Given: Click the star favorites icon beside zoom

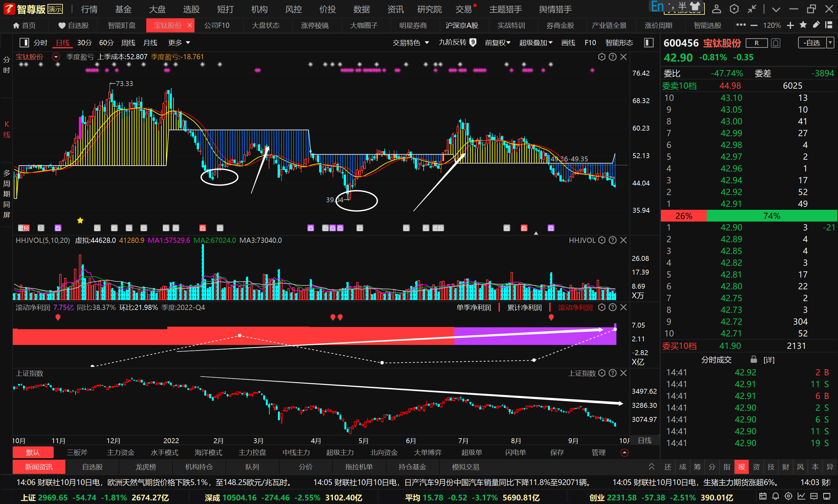Looking at the screenshot, I should click(803, 25).
